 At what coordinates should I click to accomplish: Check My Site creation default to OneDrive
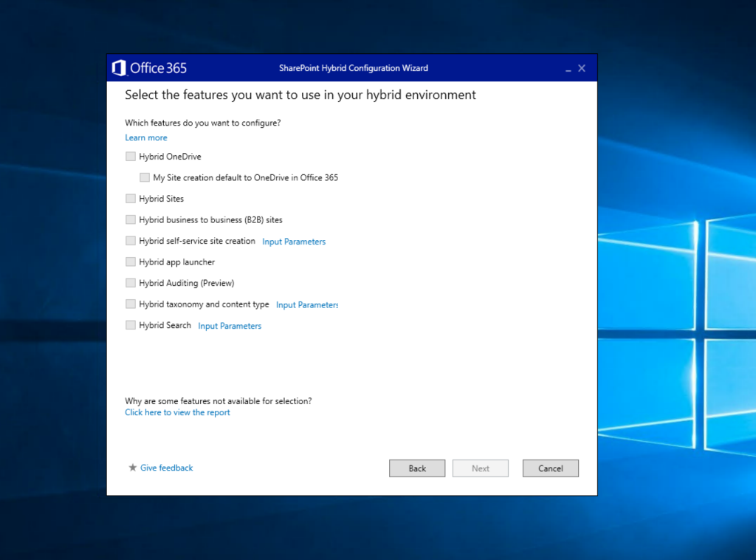tap(144, 177)
